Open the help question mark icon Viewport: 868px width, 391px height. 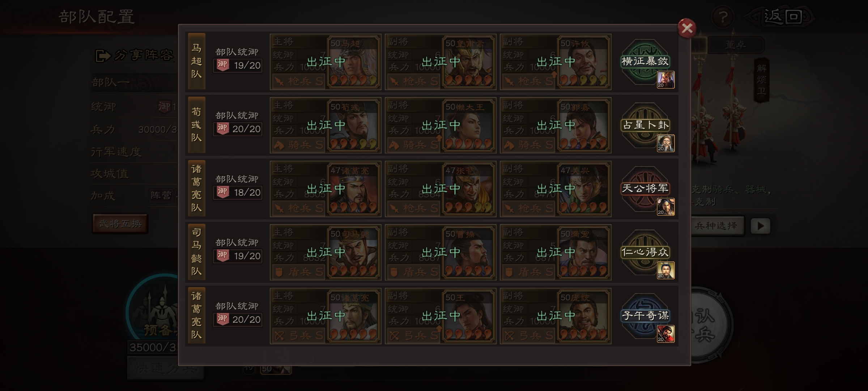(x=723, y=17)
